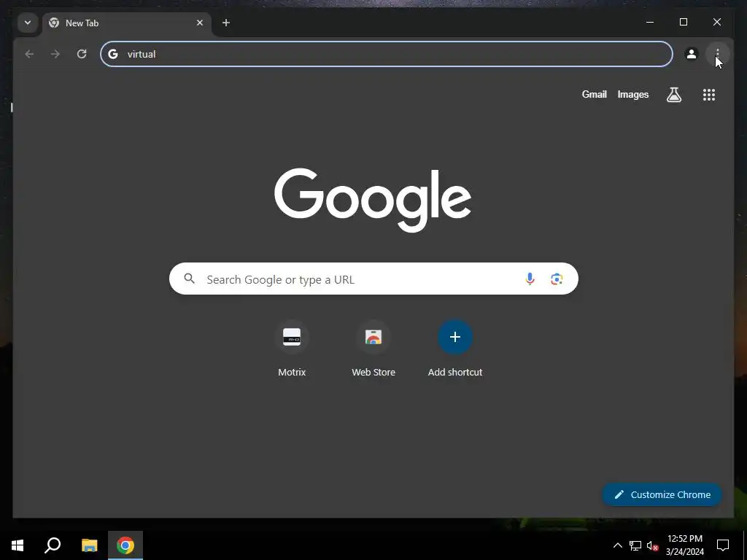Open the Gmail link
The image size is (747, 560).
coord(594,94)
